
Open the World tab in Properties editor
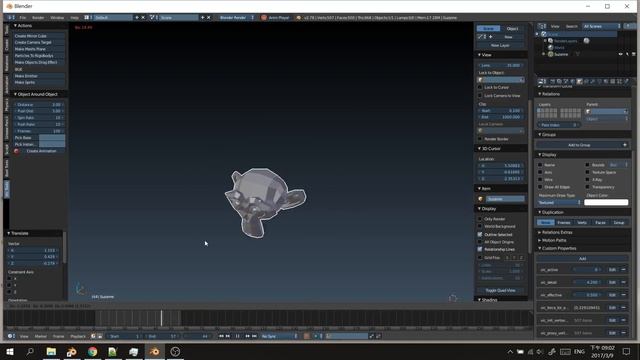click(572, 82)
